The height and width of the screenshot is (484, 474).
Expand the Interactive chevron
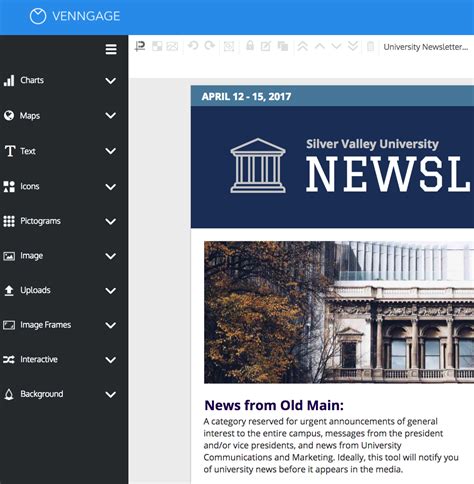111,360
